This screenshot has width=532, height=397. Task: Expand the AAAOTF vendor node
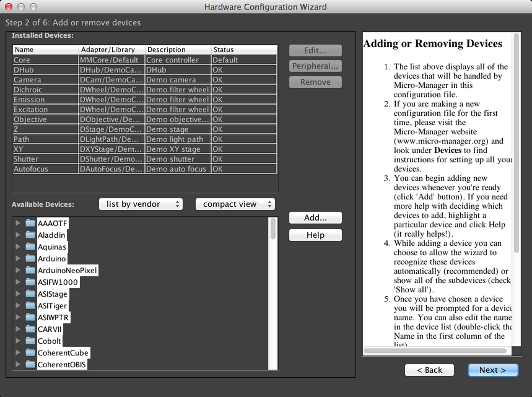click(x=18, y=223)
